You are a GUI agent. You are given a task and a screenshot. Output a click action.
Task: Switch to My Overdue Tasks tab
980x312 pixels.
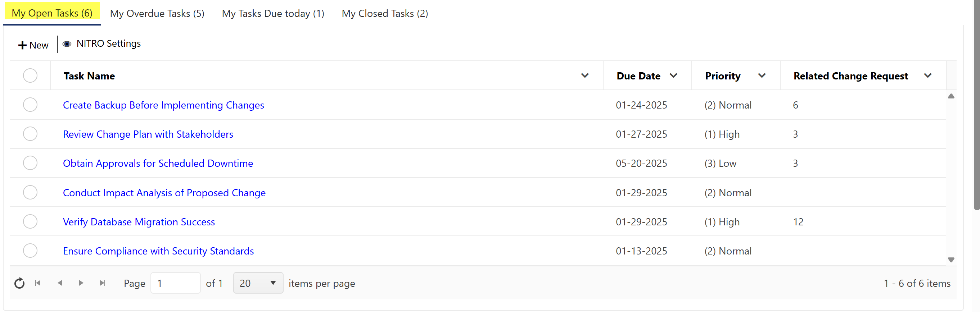(157, 14)
